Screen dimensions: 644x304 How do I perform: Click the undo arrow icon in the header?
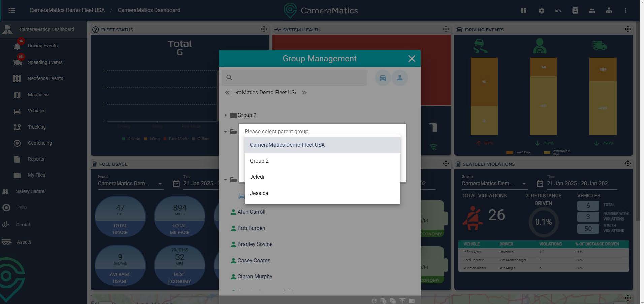point(558,11)
